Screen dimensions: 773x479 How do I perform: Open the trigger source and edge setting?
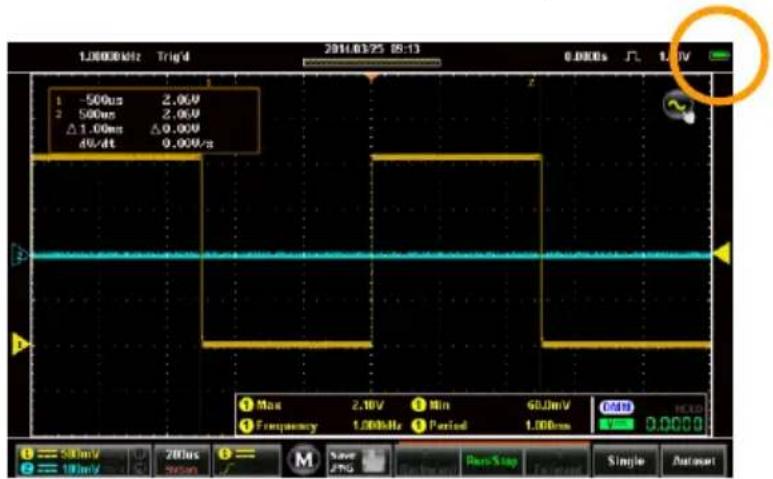[246, 460]
